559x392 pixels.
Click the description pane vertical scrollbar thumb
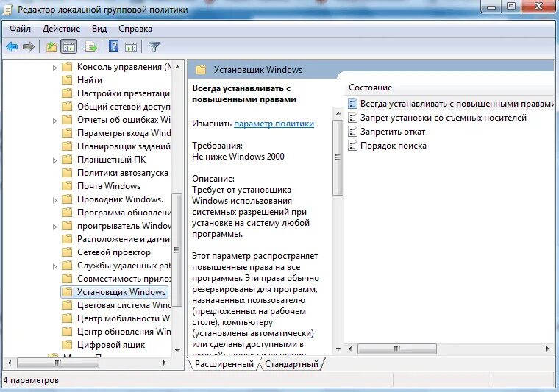point(338,157)
